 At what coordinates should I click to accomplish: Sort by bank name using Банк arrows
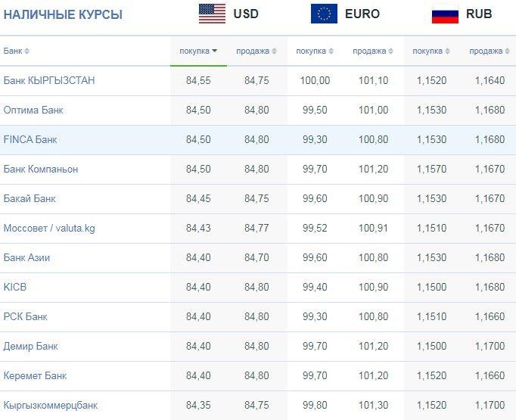point(26,51)
